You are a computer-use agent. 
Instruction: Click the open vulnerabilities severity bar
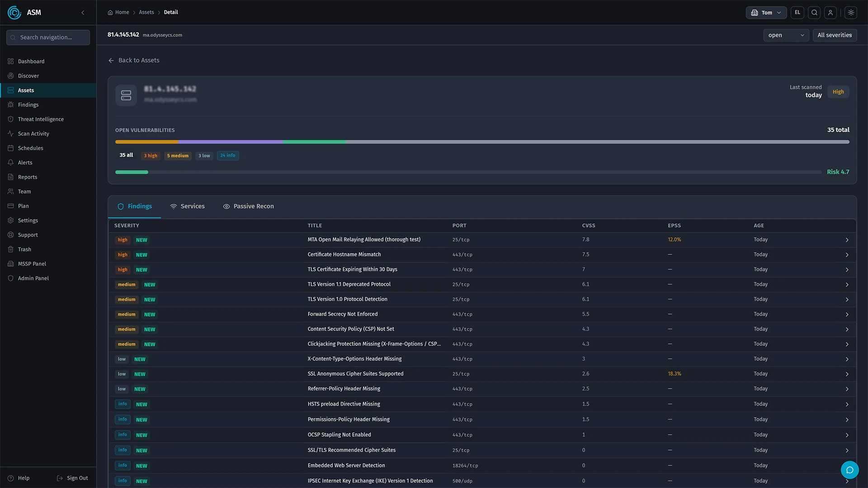tap(482, 142)
